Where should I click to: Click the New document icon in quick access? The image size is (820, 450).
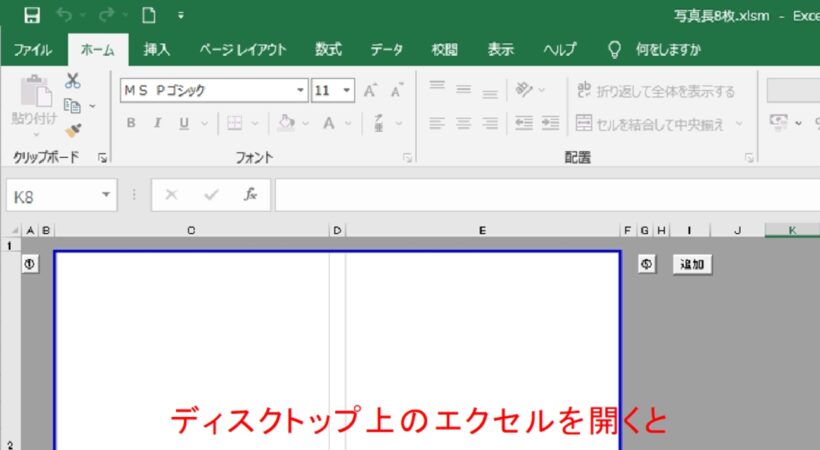[148, 15]
